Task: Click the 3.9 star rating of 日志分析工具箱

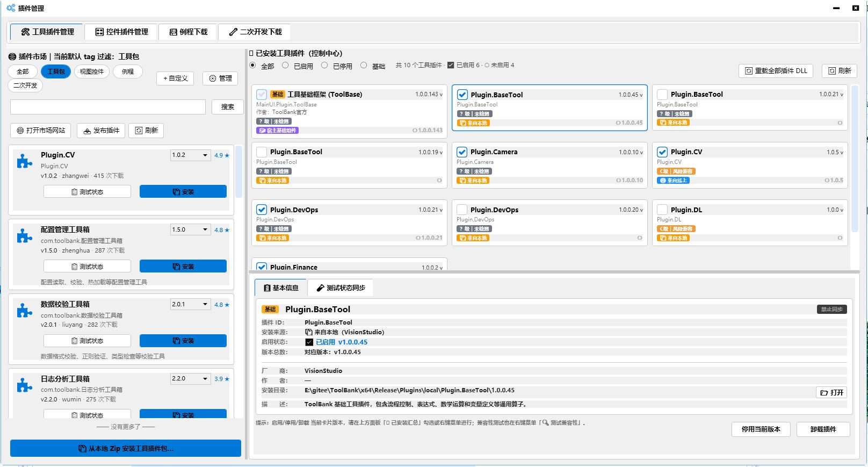Action: [x=222, y=379]
